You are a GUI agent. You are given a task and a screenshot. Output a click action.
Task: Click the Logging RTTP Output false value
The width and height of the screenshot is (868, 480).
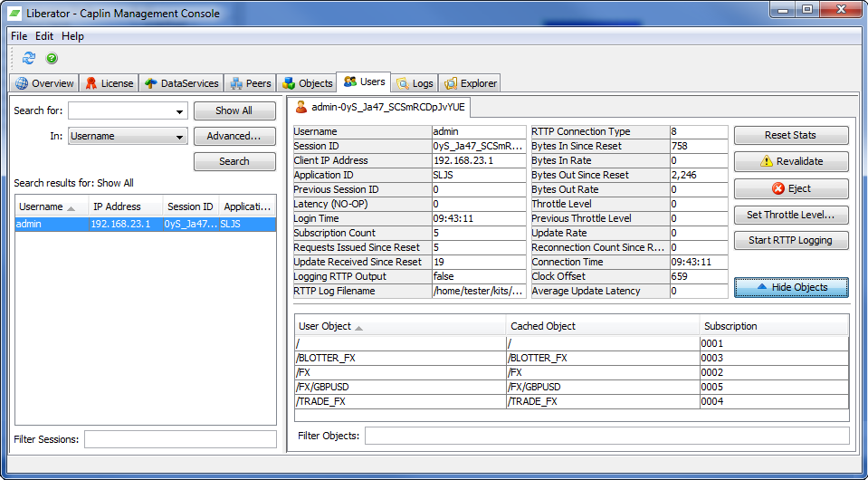pos(479,276)
